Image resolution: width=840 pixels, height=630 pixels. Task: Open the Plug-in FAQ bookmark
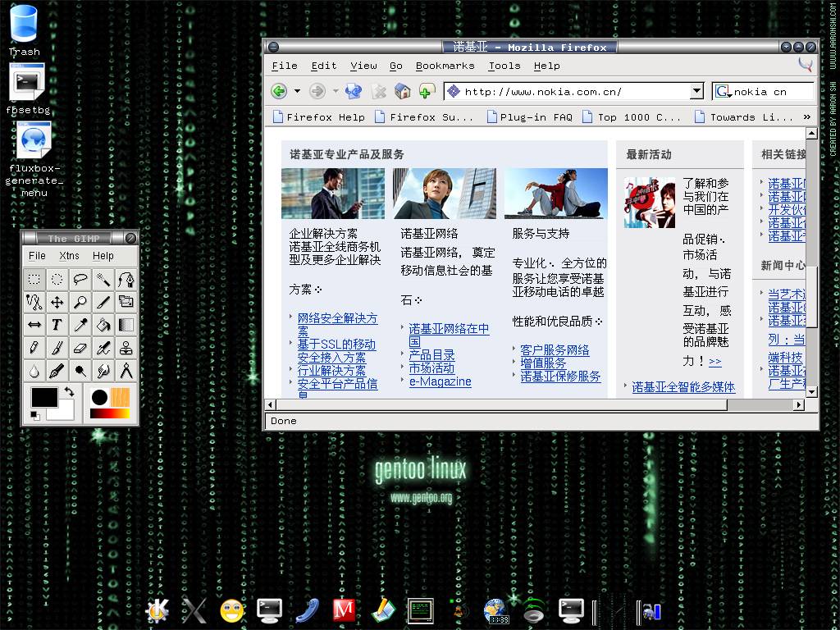pyautogui.click(x=530, y=116)
